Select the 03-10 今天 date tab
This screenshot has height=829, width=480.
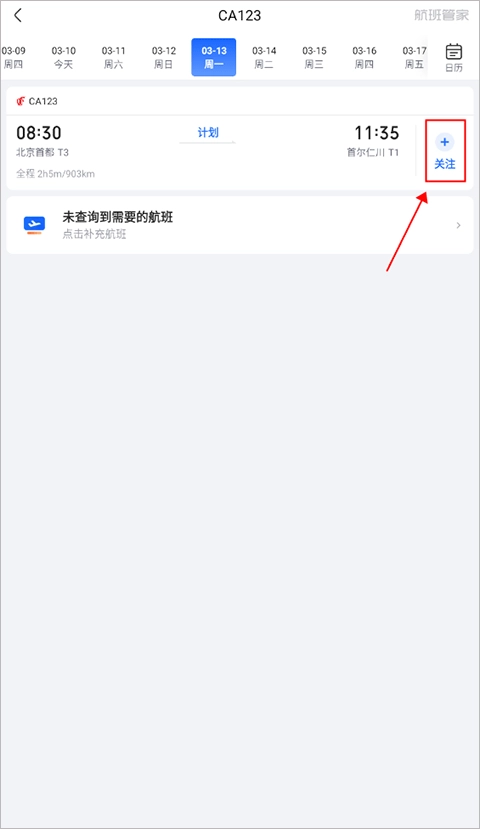63,58
